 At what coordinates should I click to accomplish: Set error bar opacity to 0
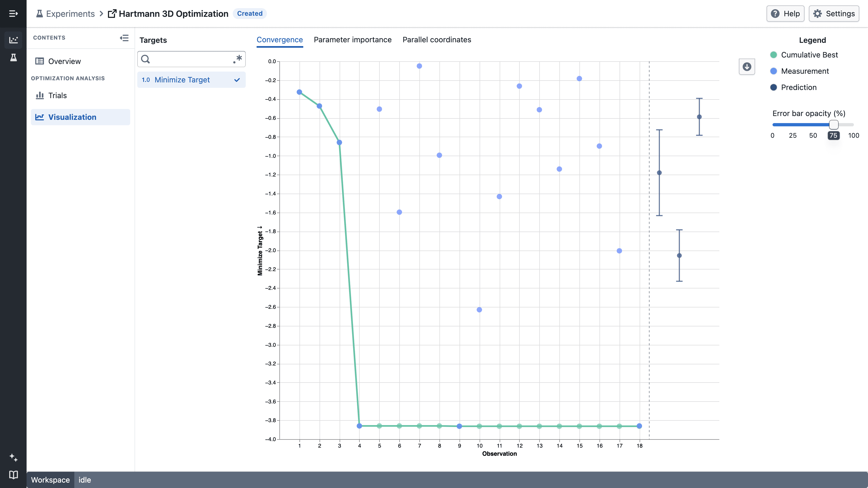pyautogui.click(x=772, y=135)
